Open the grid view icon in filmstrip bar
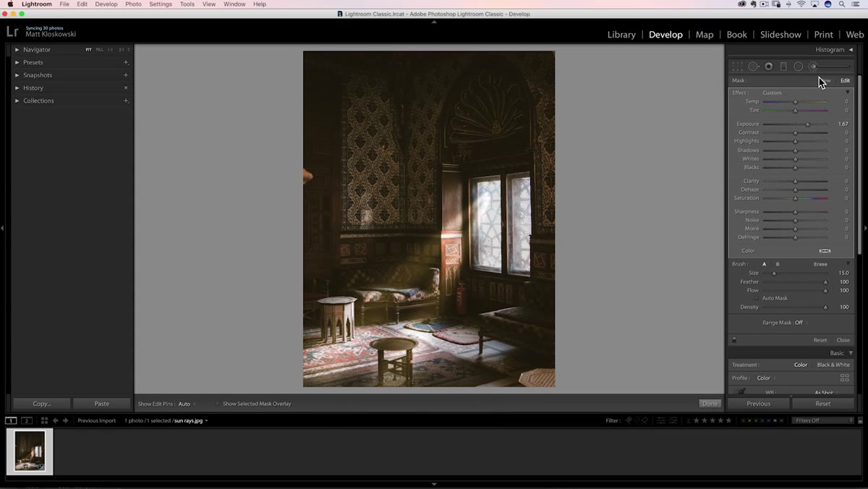The image size is (868, 489). [44, 420]
